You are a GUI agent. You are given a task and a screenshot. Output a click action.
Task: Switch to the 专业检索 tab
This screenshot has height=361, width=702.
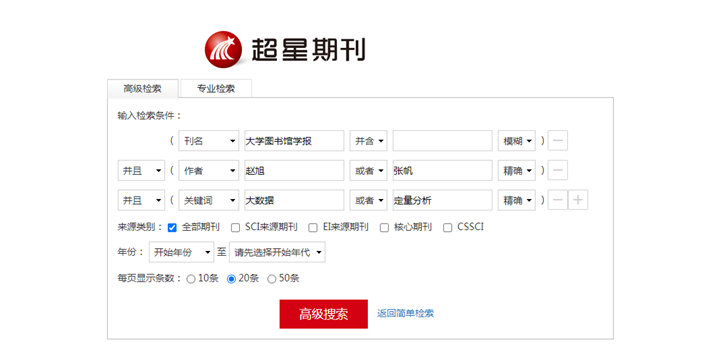click(216, 88)
